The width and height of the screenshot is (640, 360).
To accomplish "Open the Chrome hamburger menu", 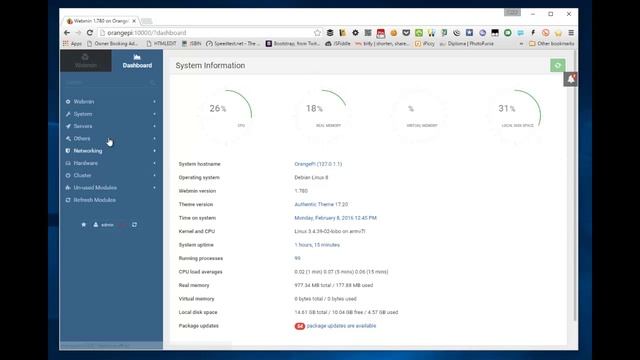I will [x=571, y=33].
